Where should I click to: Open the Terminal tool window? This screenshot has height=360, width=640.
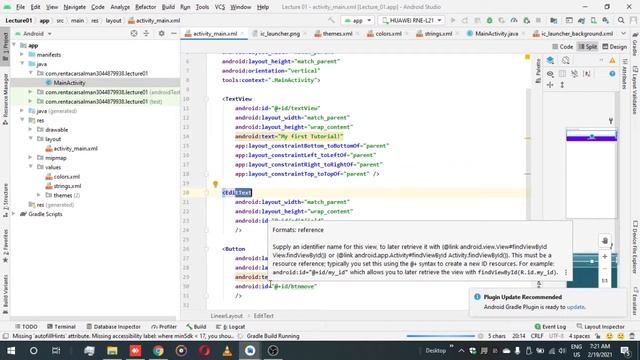(62, 327)
